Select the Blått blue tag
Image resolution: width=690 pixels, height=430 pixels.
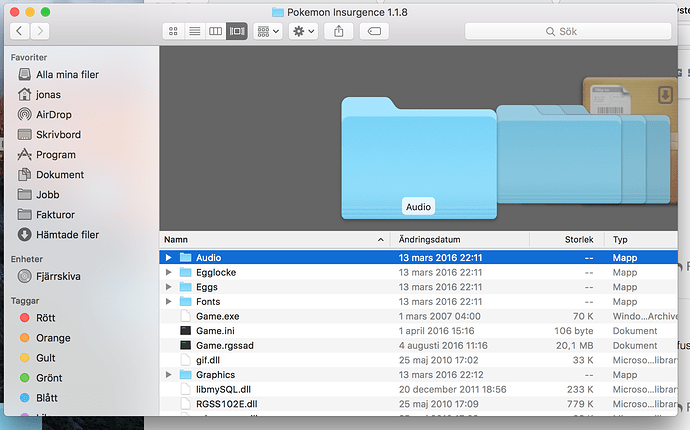tap(39, 398)
